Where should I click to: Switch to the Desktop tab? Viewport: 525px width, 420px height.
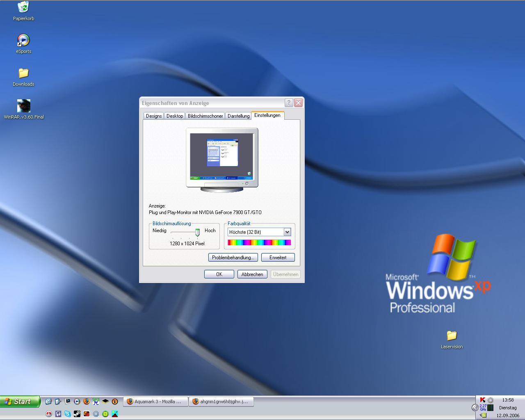point(175,116)
